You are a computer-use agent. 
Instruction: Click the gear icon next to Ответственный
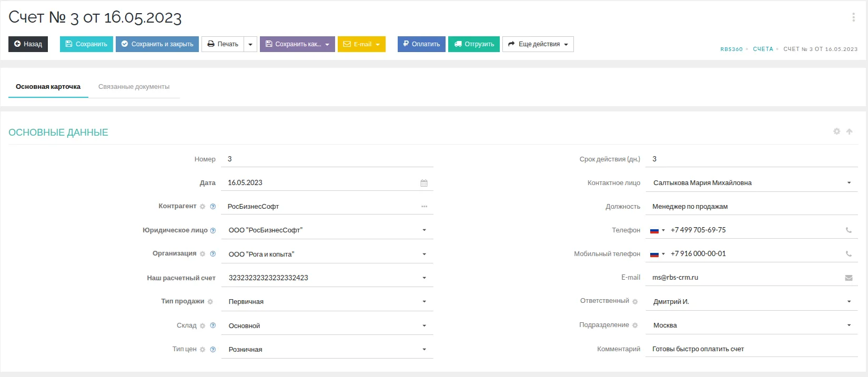click(635, 301)
